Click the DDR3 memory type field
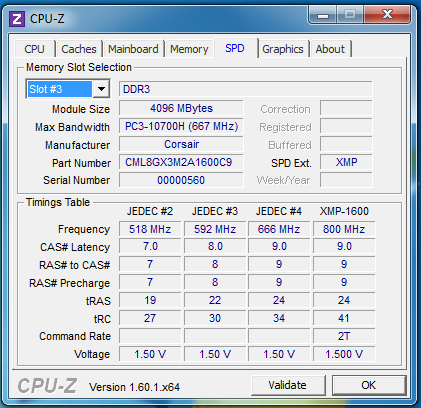 tap(246, 89)
